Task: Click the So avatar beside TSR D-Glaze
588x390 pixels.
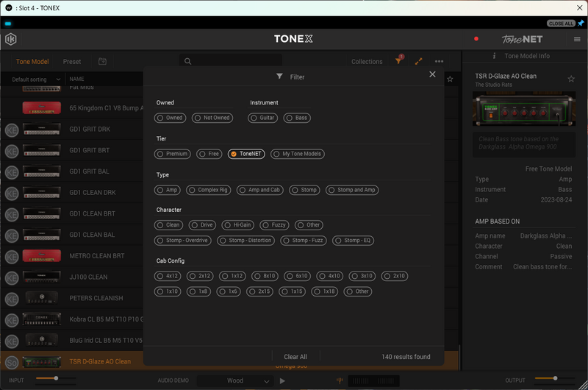Action: click(x=12, y=362)
